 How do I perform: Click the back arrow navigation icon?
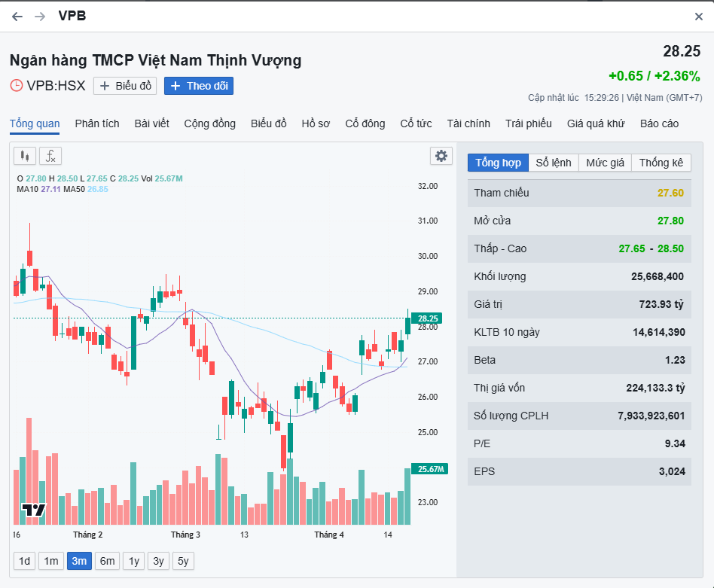[17, 17]
